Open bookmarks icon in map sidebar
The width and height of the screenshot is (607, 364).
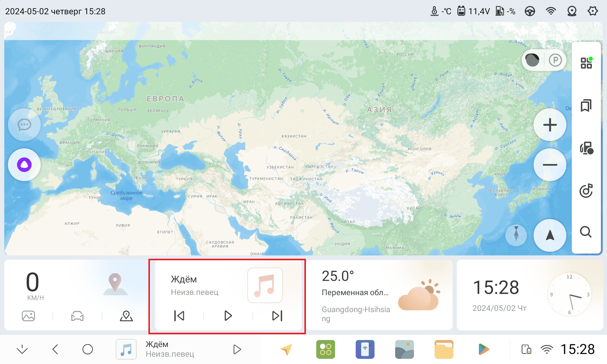586,106
